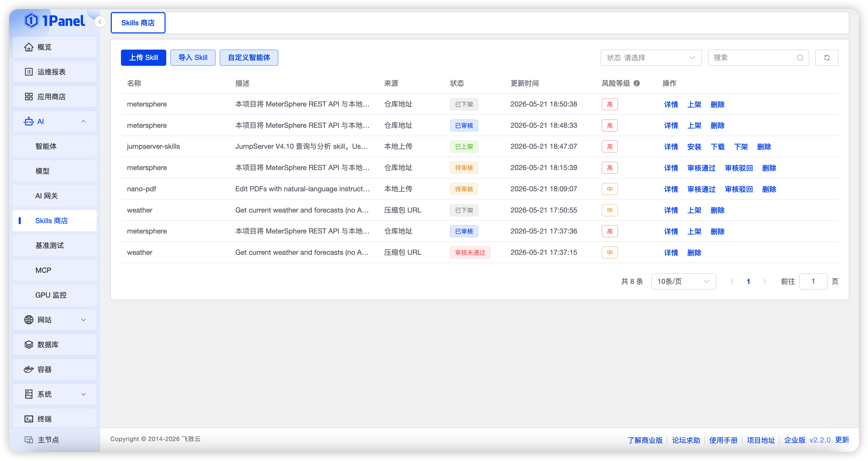Open 使用手册 footer link
The width and height of the screenshot is (868, 461).
coord(723,440)
